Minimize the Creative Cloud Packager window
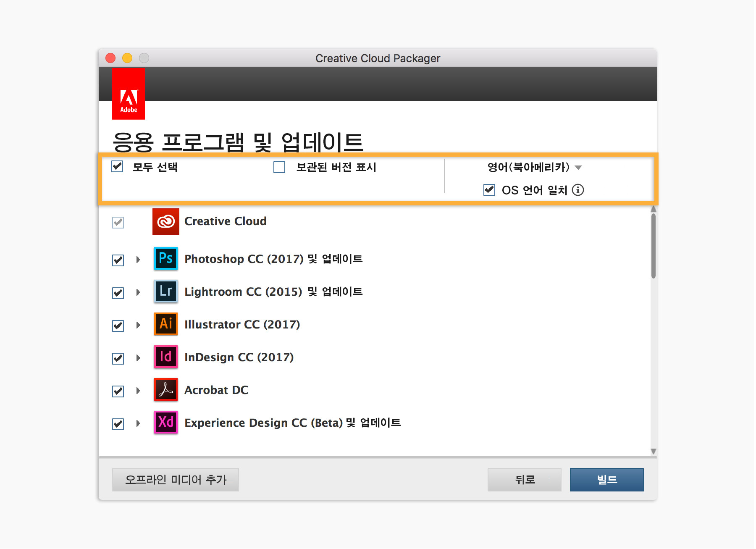Screen dimensions: 756x549 tap(127, 58)
